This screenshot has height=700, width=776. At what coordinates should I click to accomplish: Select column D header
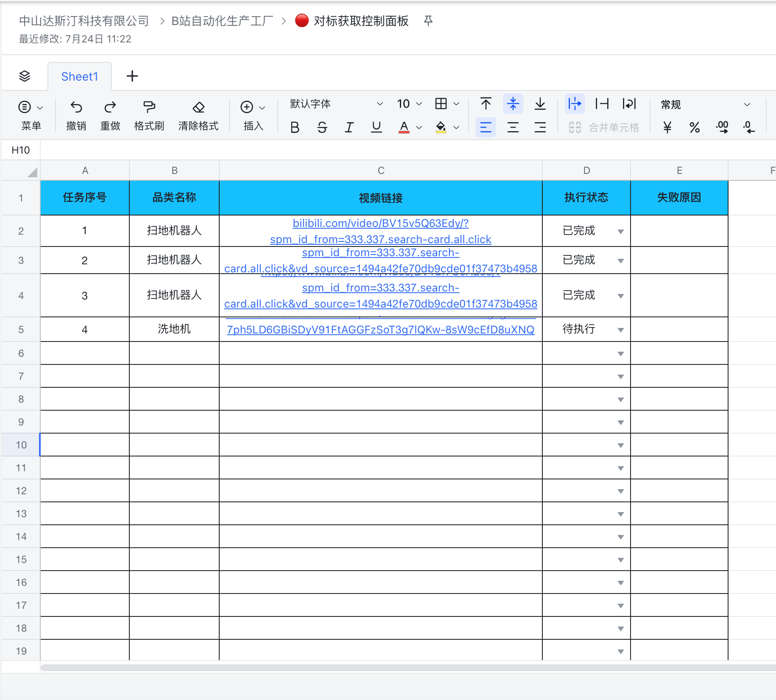tap(586, 171)
